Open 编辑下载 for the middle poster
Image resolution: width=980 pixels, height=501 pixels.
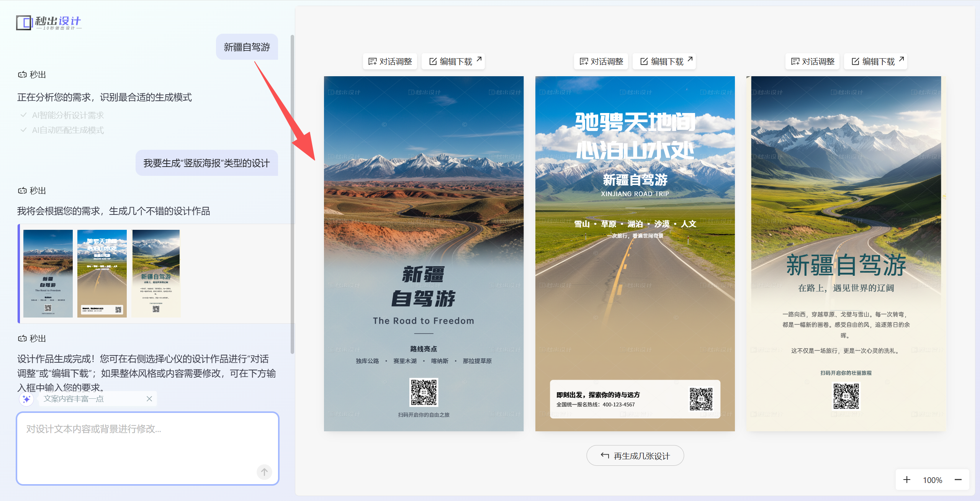[665, 61]
